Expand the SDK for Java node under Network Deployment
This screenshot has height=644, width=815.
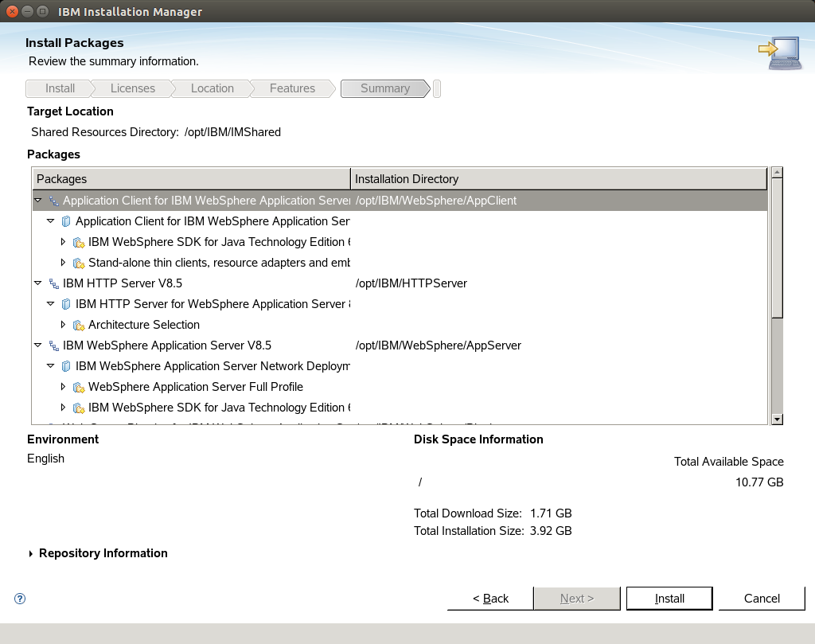point(63,408)
